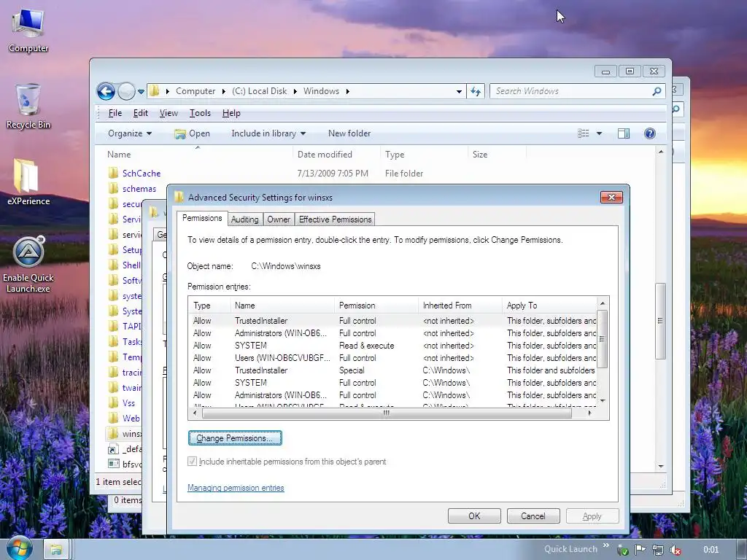Click OK in Advanced Security Settings
Viewport: 747px width, 560px height.
coord(474,516)
